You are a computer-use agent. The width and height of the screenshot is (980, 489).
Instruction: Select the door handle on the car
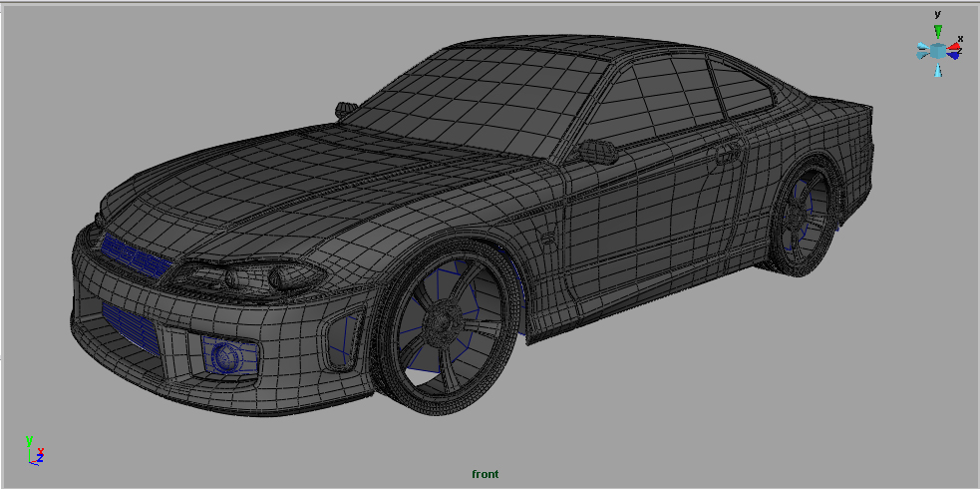727,155
